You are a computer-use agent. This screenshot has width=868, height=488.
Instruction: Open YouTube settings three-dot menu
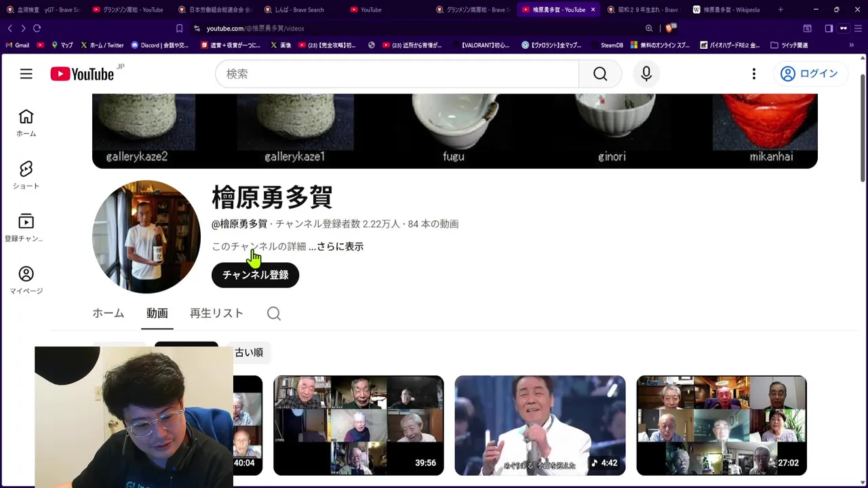click(753, 74)
